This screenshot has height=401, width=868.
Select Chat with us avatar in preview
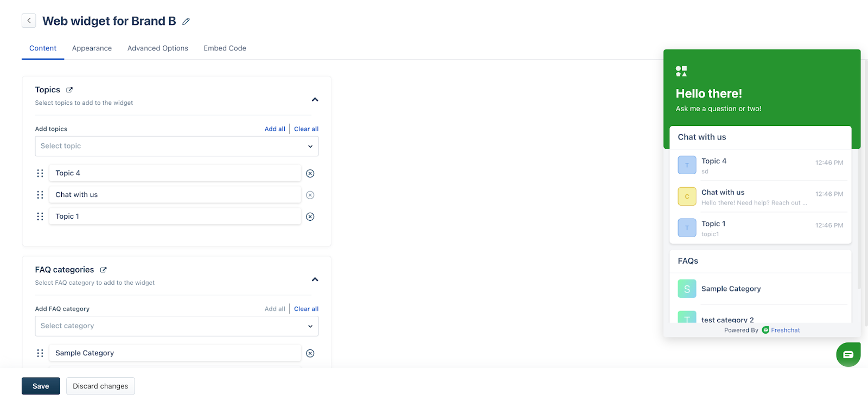click(687, 196)
